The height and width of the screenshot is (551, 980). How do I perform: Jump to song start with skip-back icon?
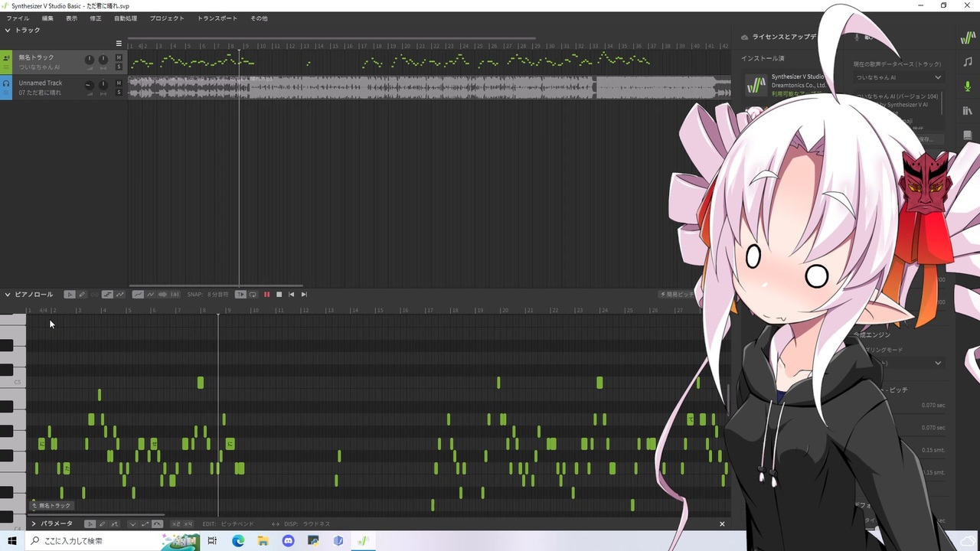[291, 295]
